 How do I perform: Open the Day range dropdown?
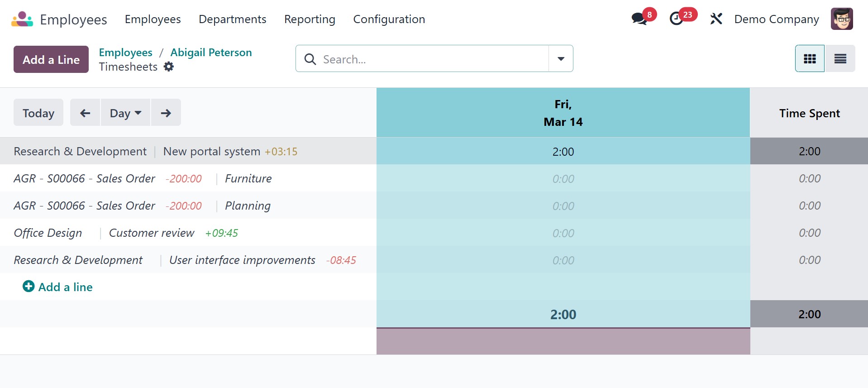click(125, 113)
